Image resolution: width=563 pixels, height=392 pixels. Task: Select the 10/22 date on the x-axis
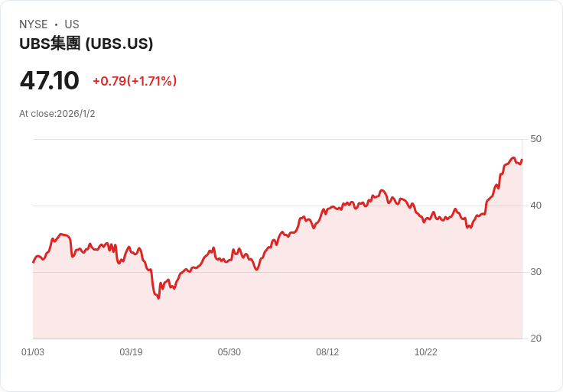click(425, 352)
